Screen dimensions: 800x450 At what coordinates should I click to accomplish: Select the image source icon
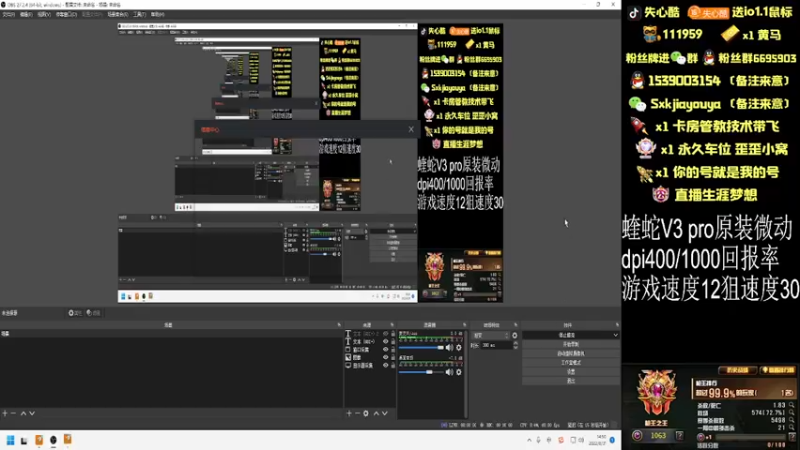click(x=348, y=357)
